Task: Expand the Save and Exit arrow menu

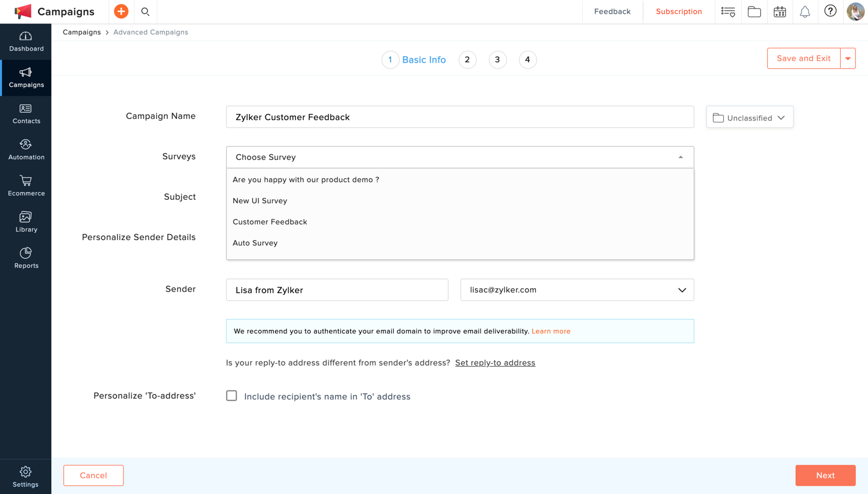Action: 848,59
